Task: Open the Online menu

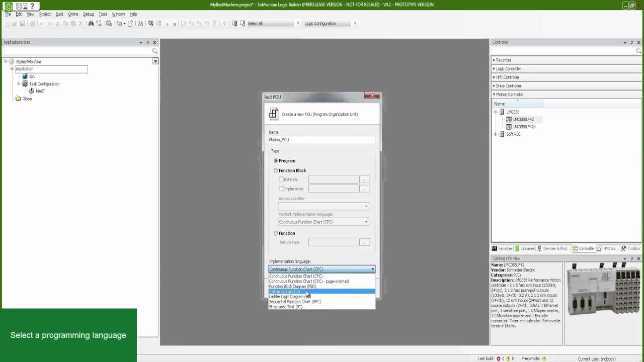Action: 73,14
